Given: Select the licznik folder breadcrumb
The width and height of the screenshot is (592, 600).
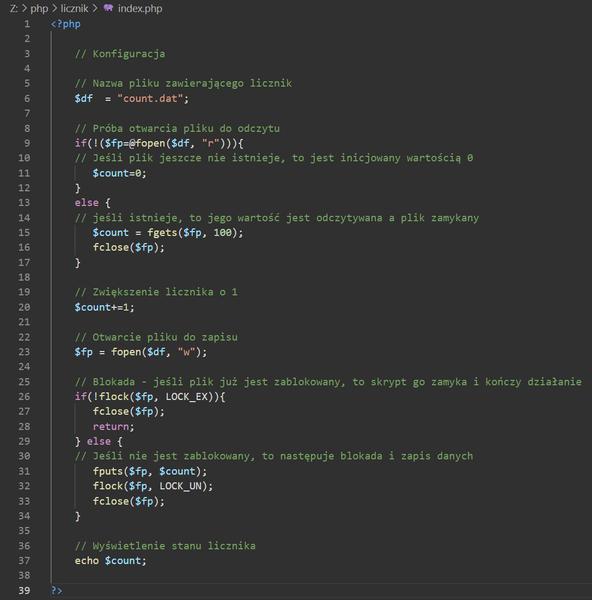Looking at the screenshot, I should point(74,8).
